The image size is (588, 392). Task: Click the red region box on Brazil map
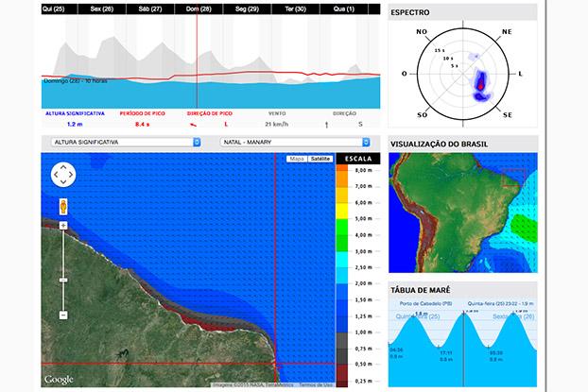coord(513,178)
